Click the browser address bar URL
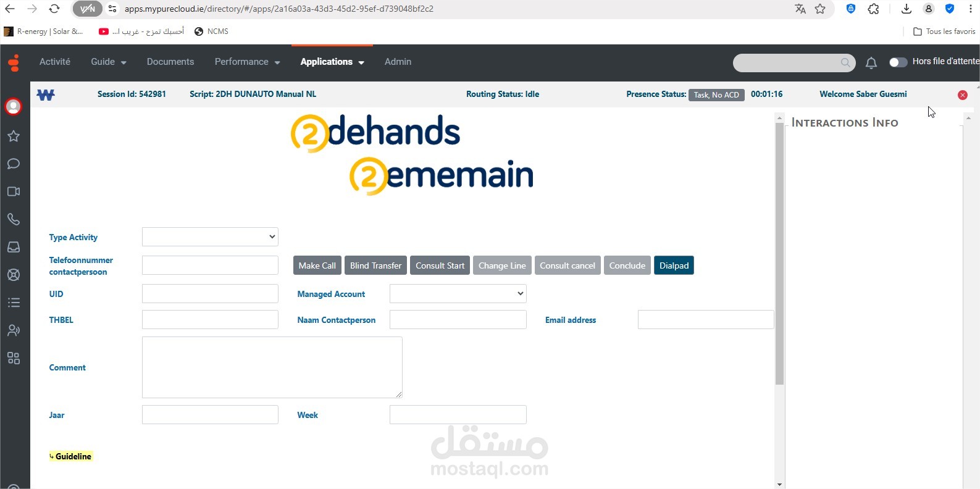 pos(279,9)
